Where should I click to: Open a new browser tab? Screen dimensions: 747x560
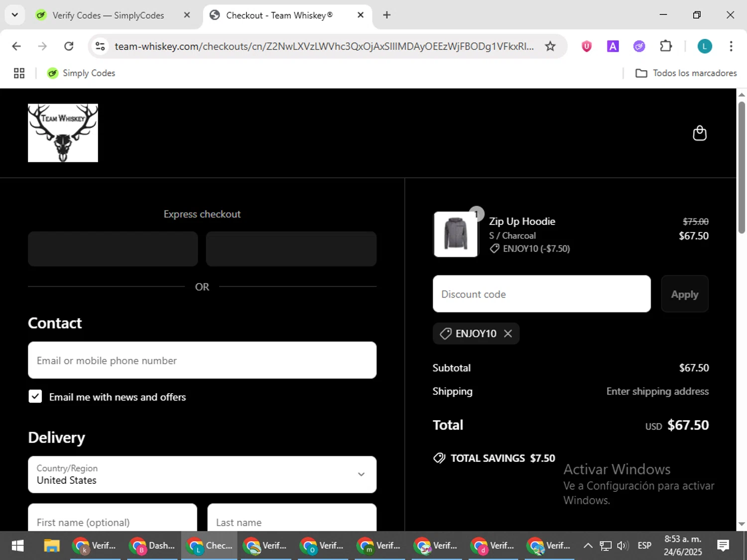click(x=387, y=15)
